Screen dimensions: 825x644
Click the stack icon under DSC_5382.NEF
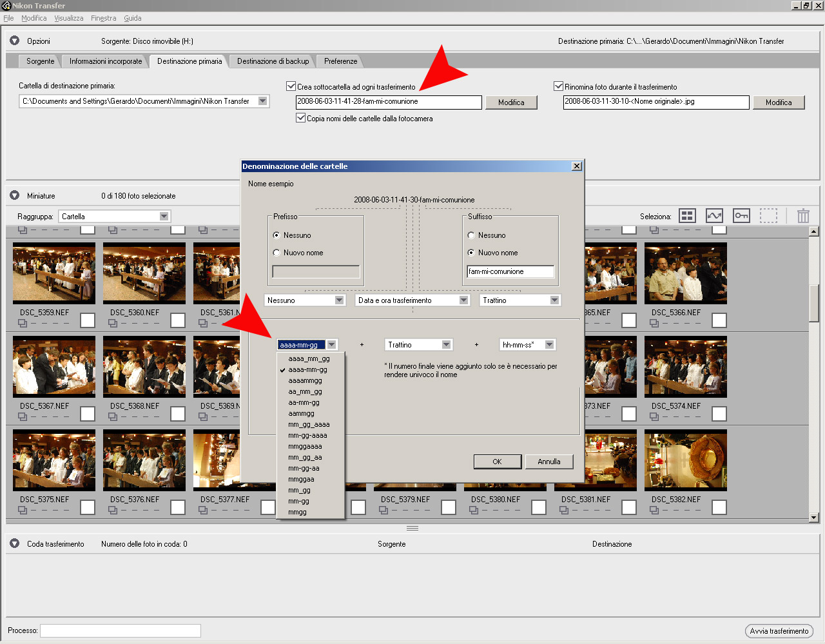point(654,511)
